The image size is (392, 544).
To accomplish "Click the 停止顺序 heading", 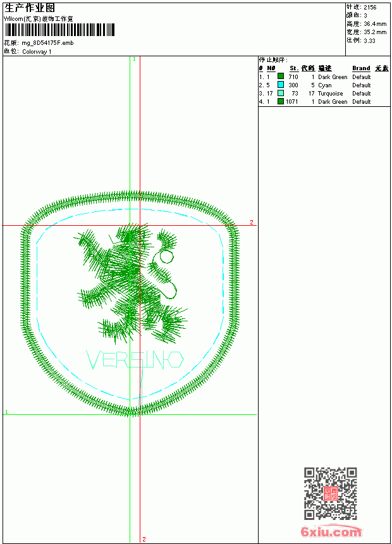I will tap(273, 60).
